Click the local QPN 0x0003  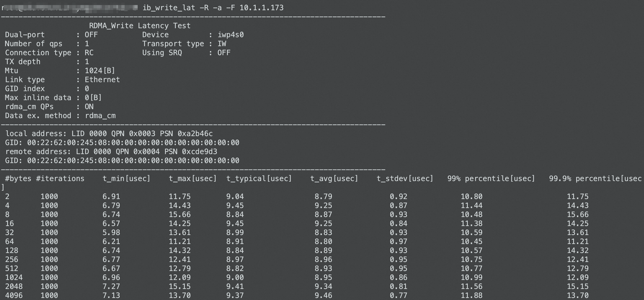[x=142, y=134]
